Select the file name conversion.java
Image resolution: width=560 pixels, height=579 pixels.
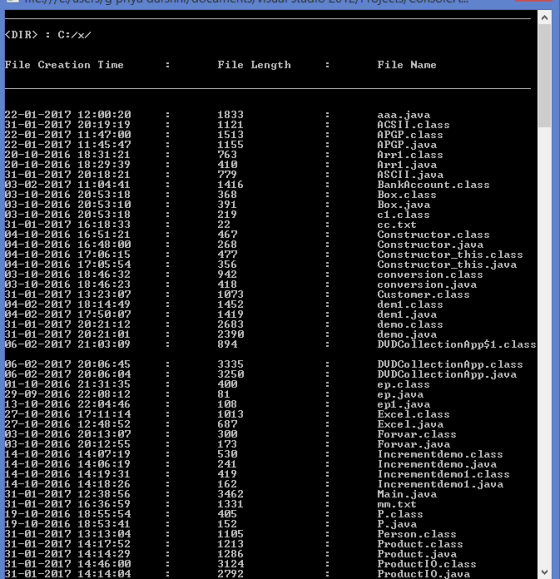pos(427,284)
